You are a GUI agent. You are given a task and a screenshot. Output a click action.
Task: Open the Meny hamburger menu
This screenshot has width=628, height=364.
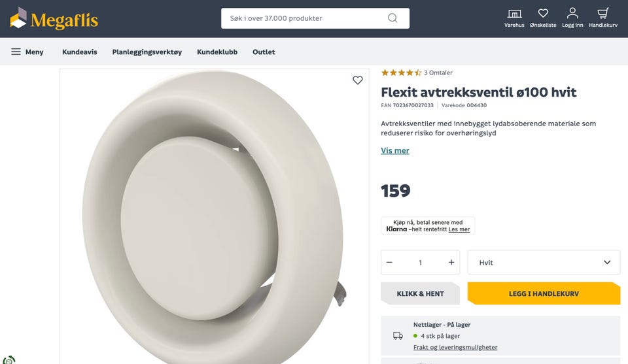[x=27, y=52]
